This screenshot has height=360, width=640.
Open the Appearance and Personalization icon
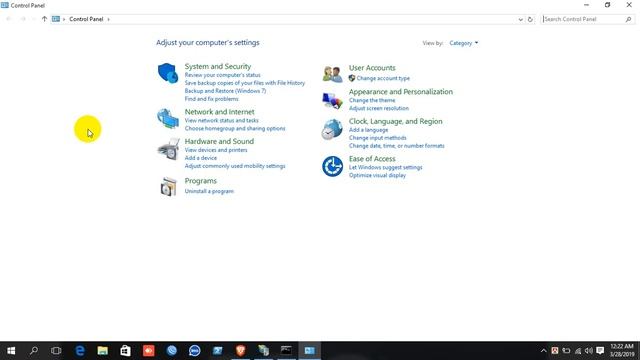332,100
